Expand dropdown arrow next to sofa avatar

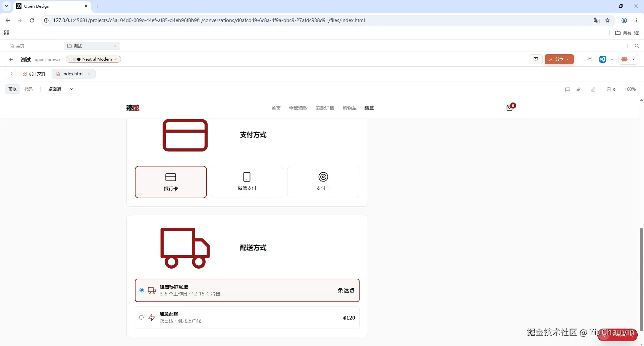[634, 59]
